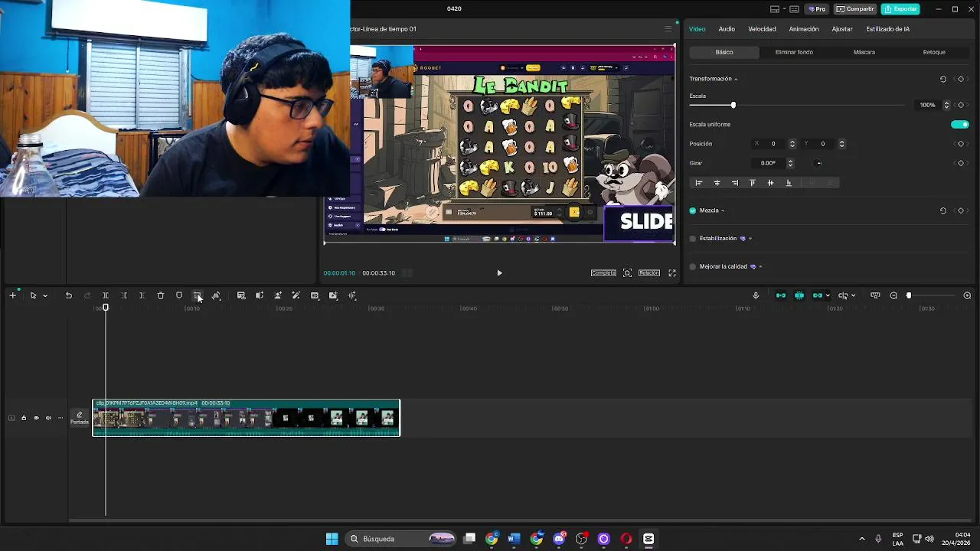980x551 pixels.
Task: Open the Velocidad tab
Action: (x=762, y=29)
